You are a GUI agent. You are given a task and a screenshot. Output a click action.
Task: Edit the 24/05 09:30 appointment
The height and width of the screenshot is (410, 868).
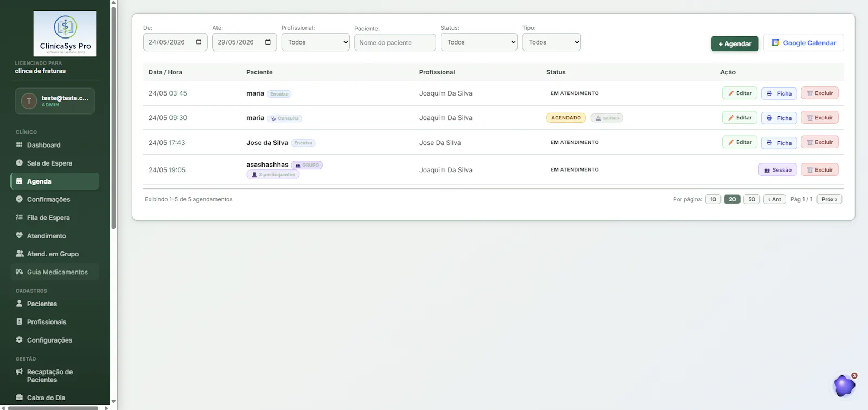739,118
